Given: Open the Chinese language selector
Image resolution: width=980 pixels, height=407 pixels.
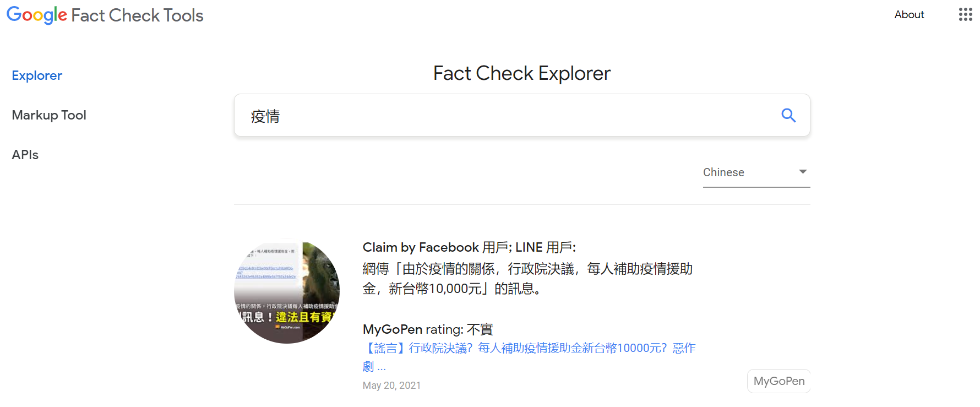Looking at the screenshot, I should coord(756,172).
